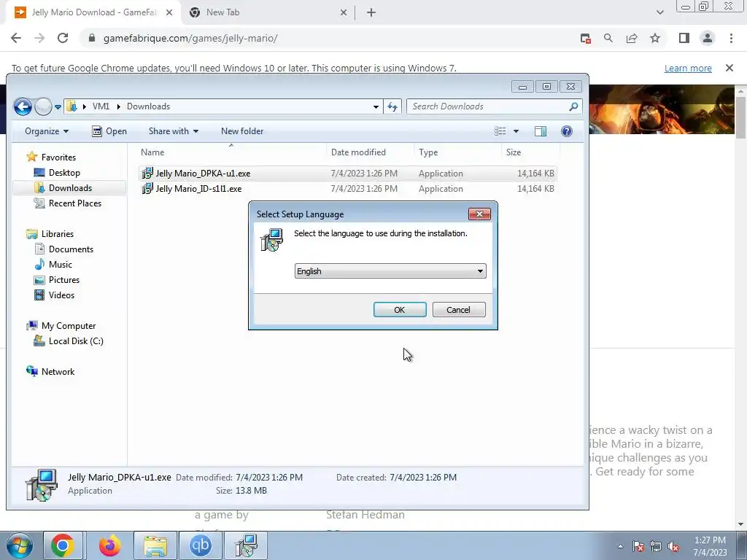Sort by the Date modified column
This screenshot has width=747, height=560.
point(370,152)
